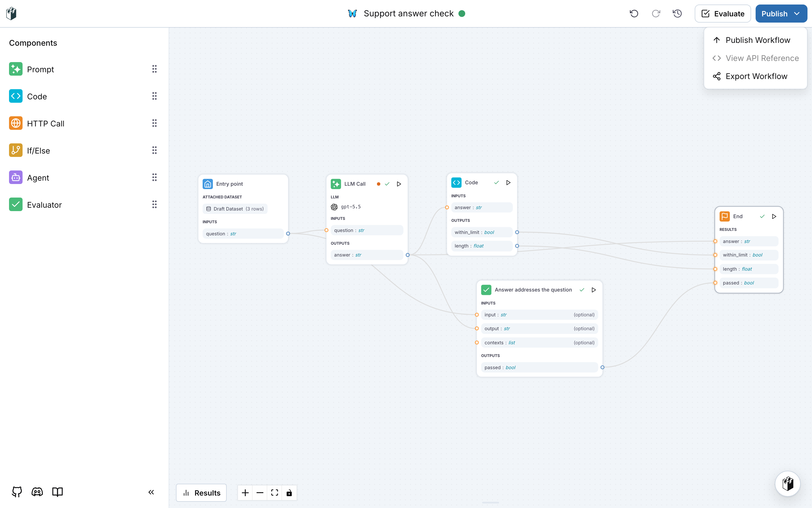Image resolution: width=812 pixels, height=508 pixels.
Task: Open the Results panel
Action: 201,493
